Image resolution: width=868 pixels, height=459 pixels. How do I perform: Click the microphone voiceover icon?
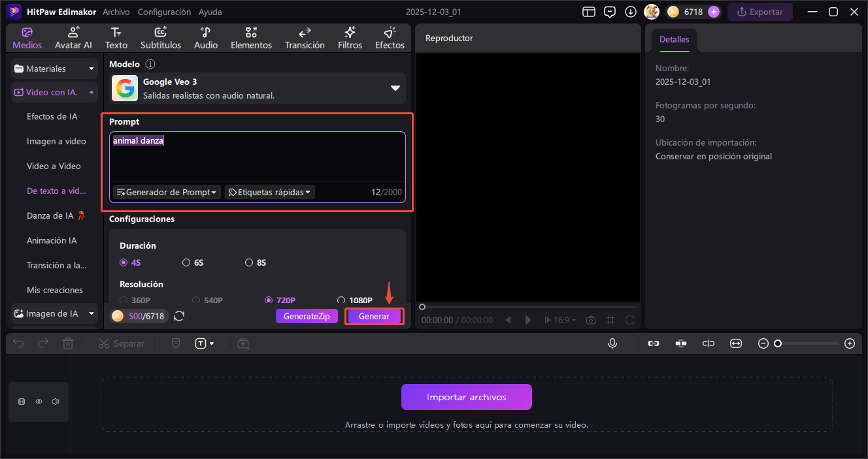pos(612,343)
